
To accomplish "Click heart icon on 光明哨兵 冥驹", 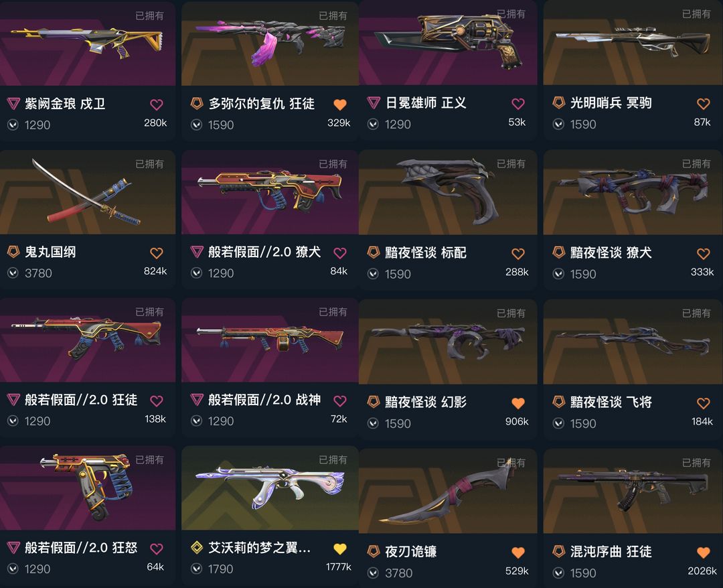I will pos(703,104).
